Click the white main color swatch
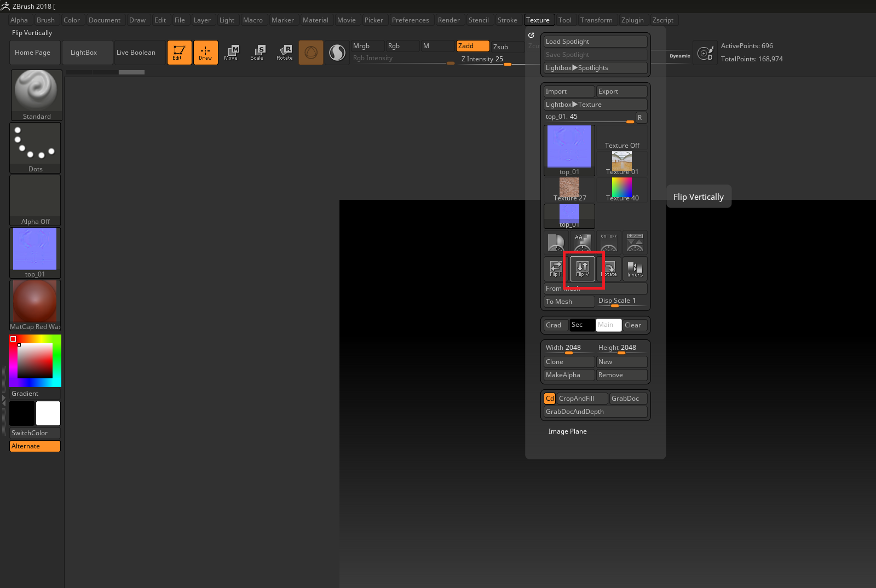 point(48,413)
